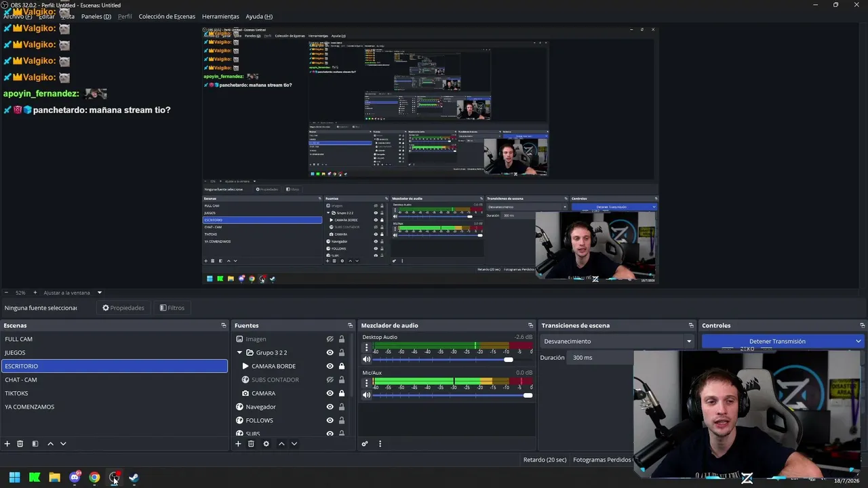Undock the Fuentes panel
The width and height of the screenshot is (868, 488).
coord(351,325)
